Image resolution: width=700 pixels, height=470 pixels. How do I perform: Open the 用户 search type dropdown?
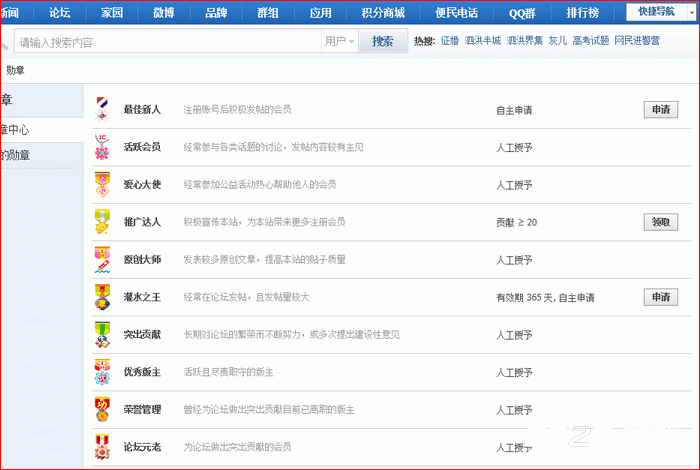(x=339, y=41)
